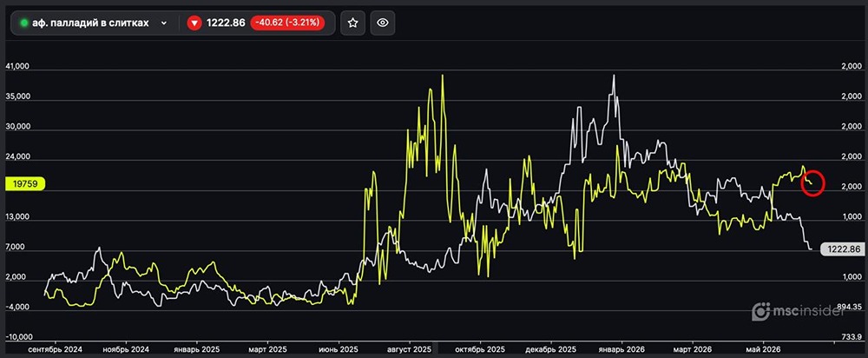Screen dimensions: 868x358
Task: Click the 24,000 left axis value
Action: tap(16, 156)
